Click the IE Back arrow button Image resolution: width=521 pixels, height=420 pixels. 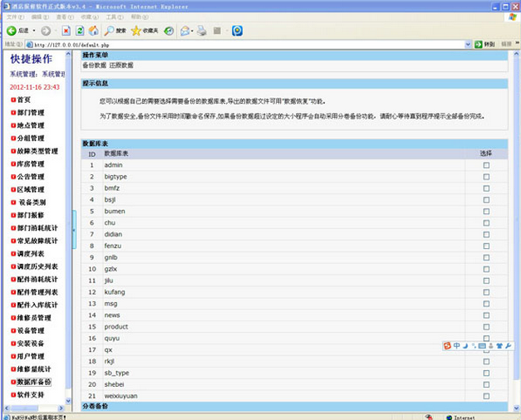(x=12, y=31)
